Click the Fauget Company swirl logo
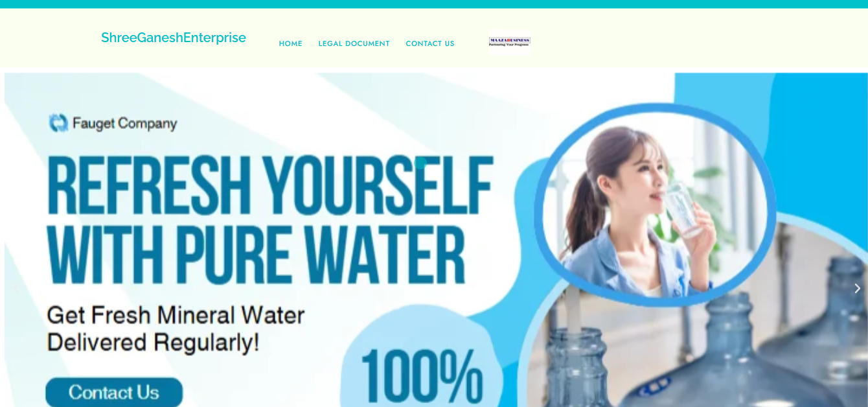 pyautogui.click(x=58, y=122)
